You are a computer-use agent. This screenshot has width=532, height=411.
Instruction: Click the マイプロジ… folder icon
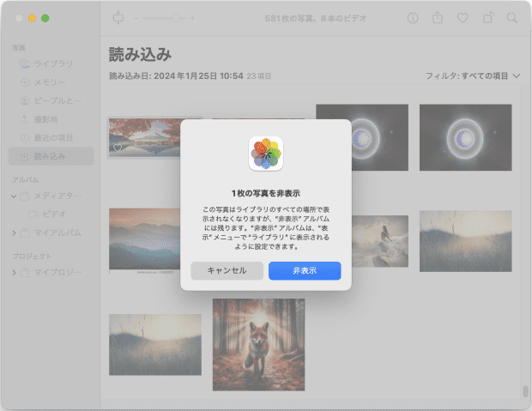pos(24,272)
